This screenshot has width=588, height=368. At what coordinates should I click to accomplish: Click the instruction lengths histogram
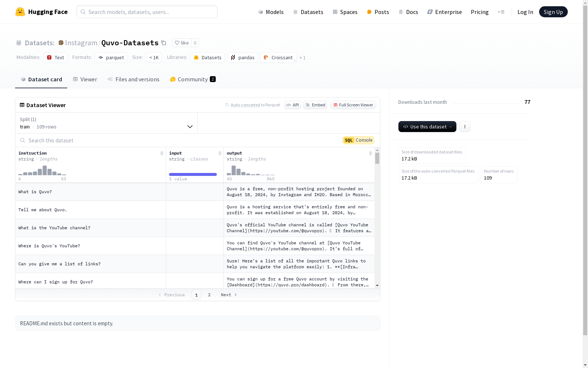pos(42,170)
